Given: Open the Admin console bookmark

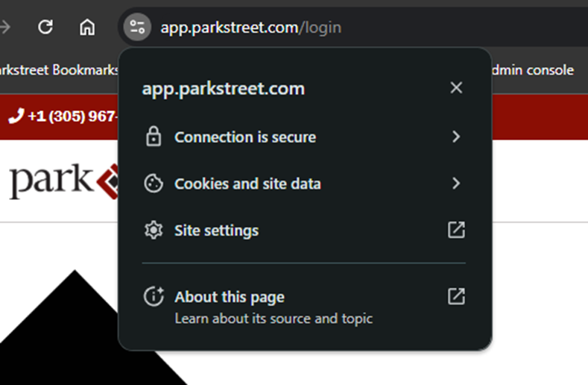Looking at the screenshot, I should (533, 70).
